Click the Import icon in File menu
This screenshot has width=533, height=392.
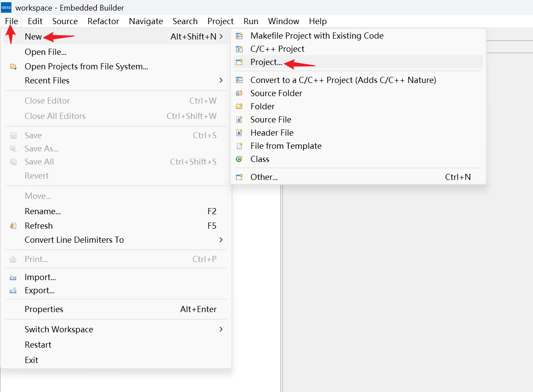coord(13,277)
